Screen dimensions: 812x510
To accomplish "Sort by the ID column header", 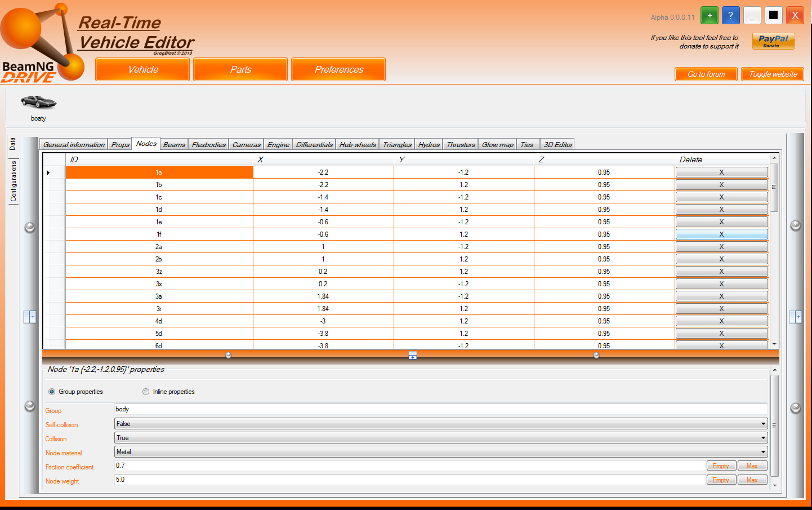I will (x=159, y=159).
